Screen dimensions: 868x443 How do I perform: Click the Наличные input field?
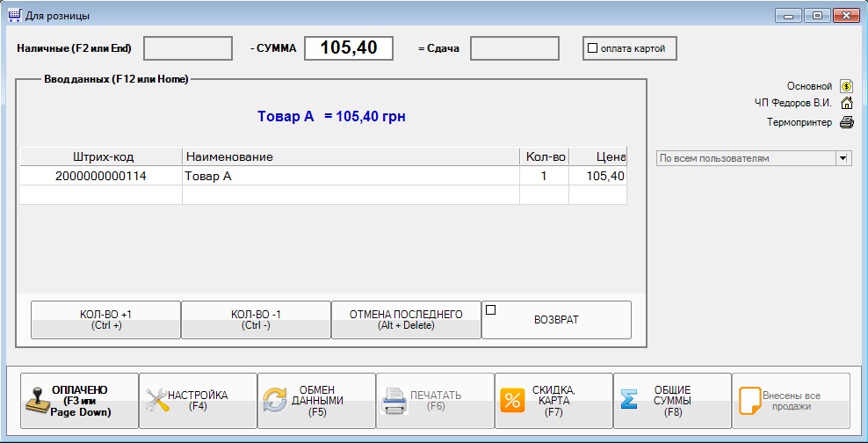pyautogui.click(x=188, y=48)
